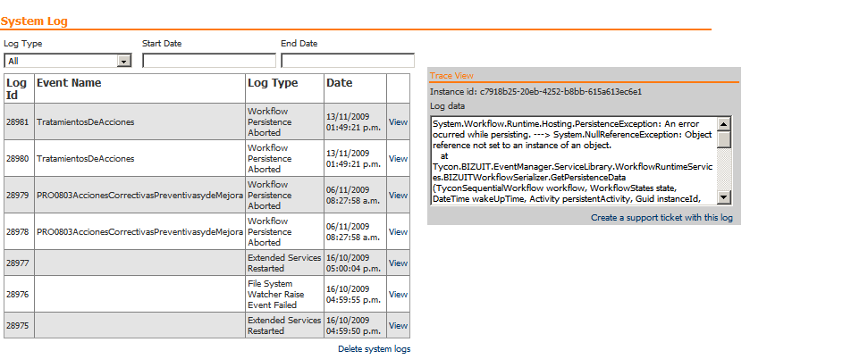Click the Start Date input field
The width and height of the screenshot is (868, 359).
(209, 61)
